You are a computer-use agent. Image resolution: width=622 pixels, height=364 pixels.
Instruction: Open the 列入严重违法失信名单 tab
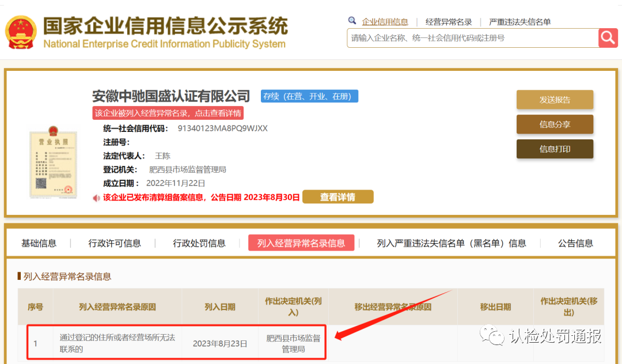452,243
